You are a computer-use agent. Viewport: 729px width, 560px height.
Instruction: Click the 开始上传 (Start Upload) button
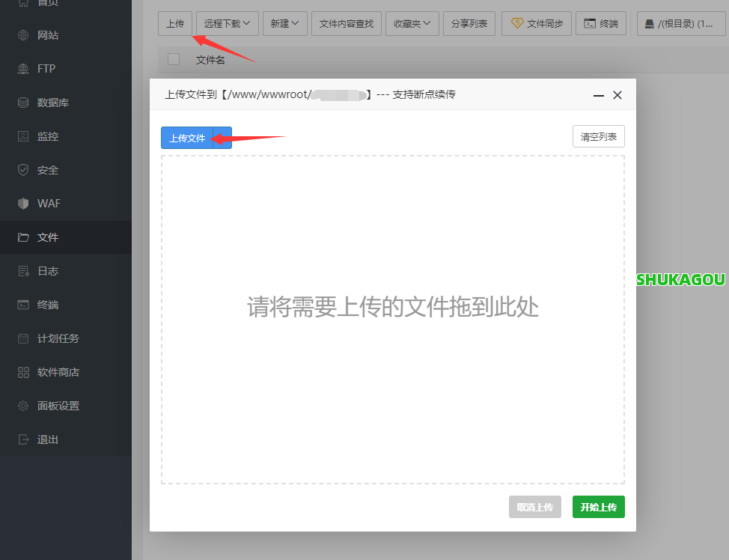[598, 507]
